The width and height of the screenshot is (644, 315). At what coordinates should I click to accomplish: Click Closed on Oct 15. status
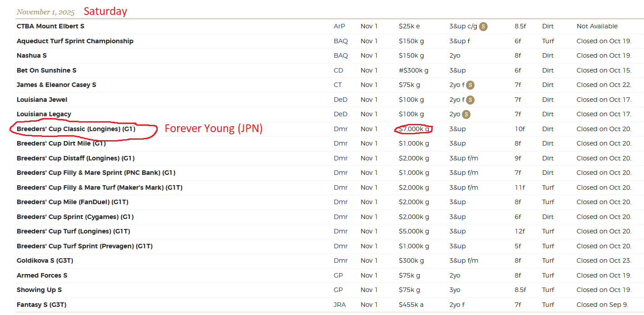point(604,70)
